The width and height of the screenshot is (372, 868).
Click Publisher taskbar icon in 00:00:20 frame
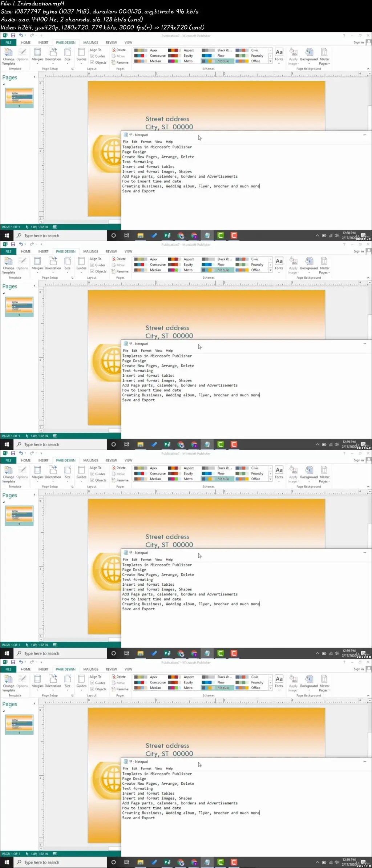click(167, 235)
